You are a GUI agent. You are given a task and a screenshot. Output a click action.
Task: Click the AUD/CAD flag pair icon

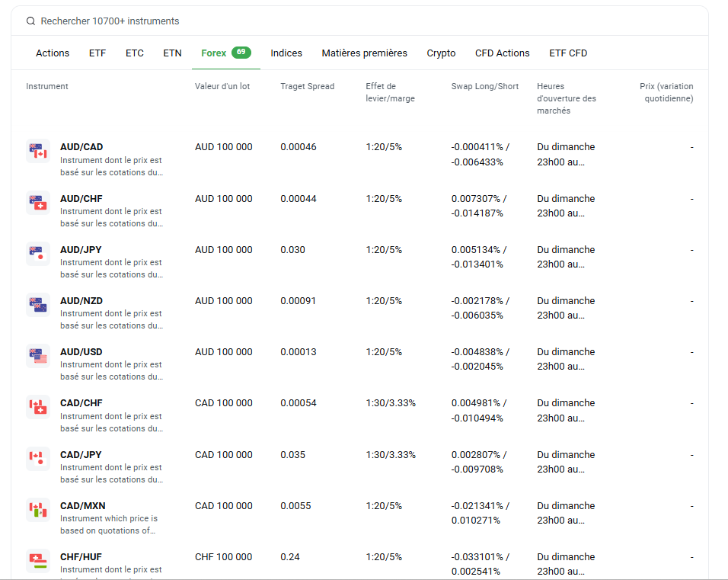coord(38,151)
